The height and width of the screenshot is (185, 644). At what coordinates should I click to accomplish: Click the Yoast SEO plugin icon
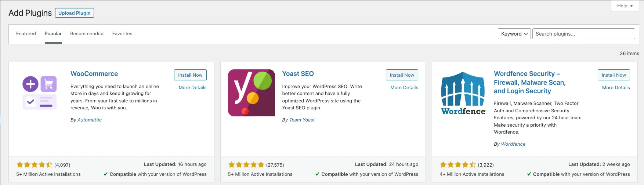click(252, 93)
